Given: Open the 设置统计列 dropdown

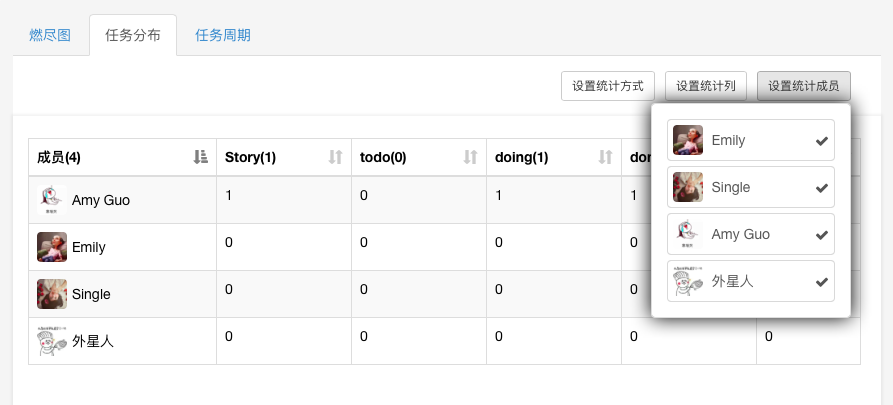Looking at the screenshot, I should click(706, 86).
